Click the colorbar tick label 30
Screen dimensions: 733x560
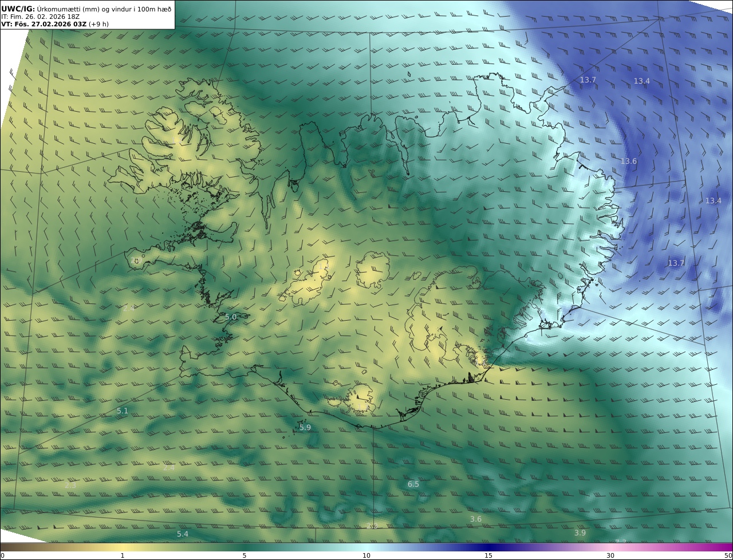(610, 555)
